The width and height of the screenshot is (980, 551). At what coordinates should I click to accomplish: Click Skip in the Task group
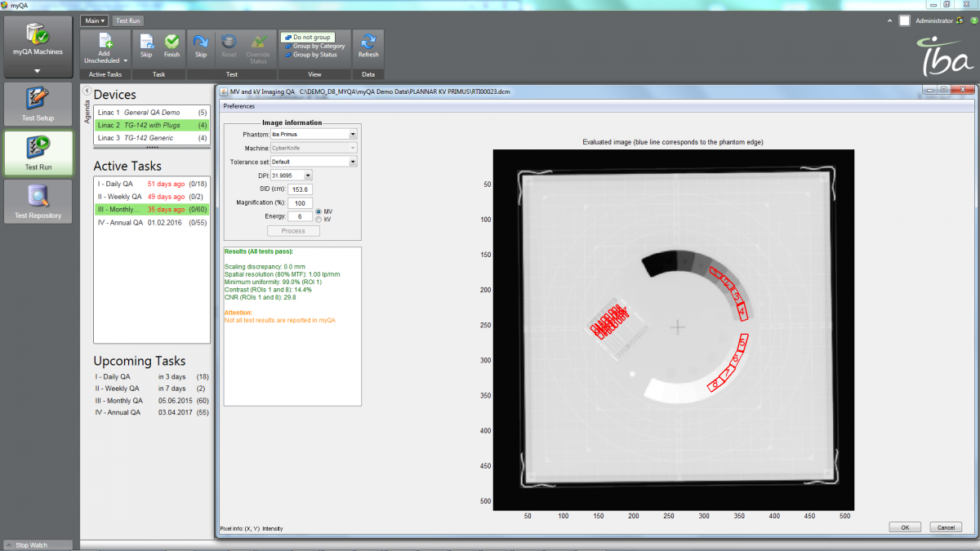click(146, 46)
